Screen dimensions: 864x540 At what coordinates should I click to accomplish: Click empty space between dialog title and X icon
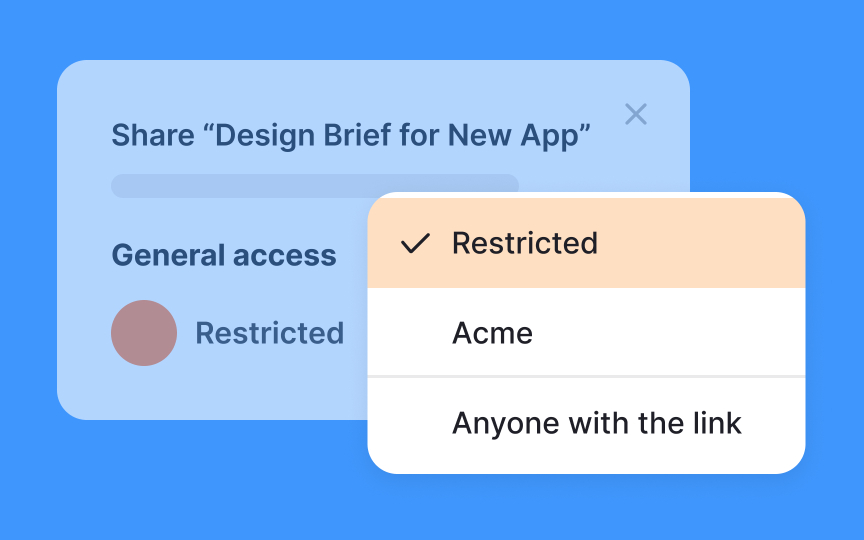(607, 135)
